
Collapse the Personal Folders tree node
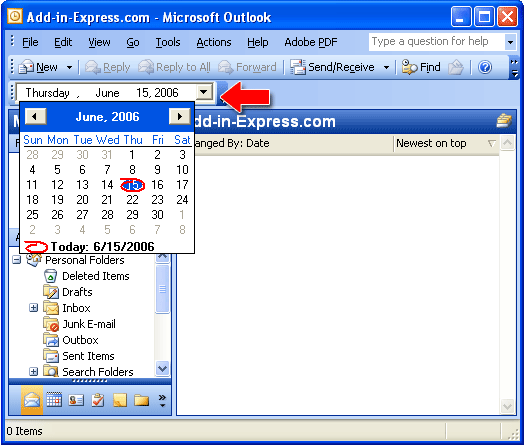16,260
